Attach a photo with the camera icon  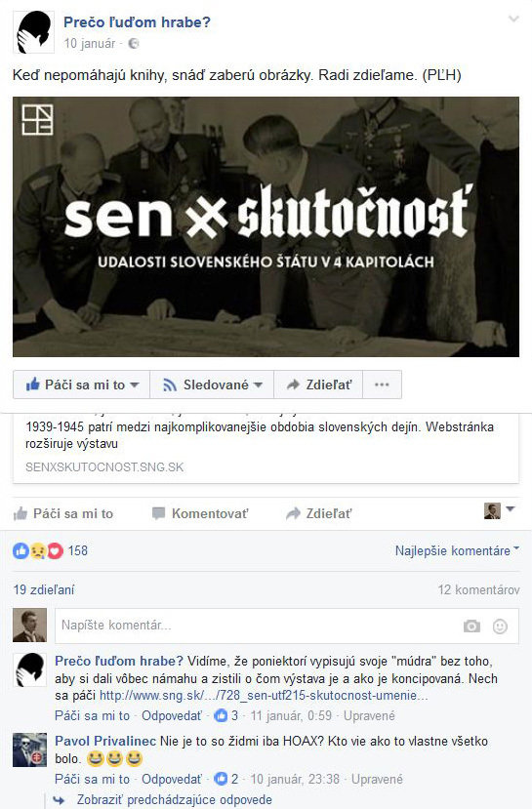tap(471, 626)
